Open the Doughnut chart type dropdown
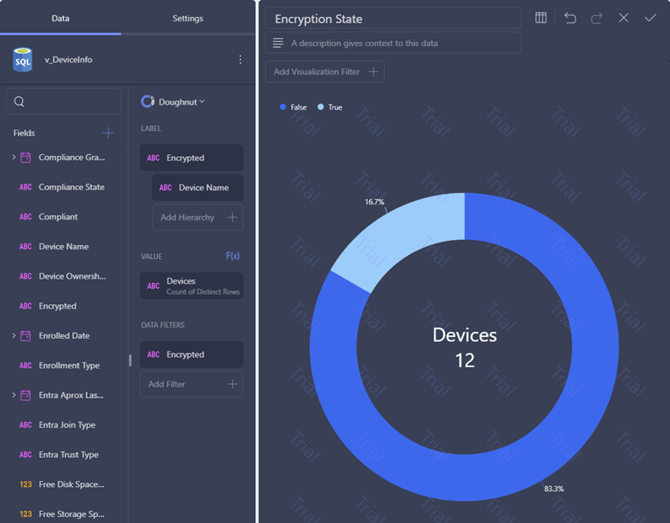 (x=173, y=102)
